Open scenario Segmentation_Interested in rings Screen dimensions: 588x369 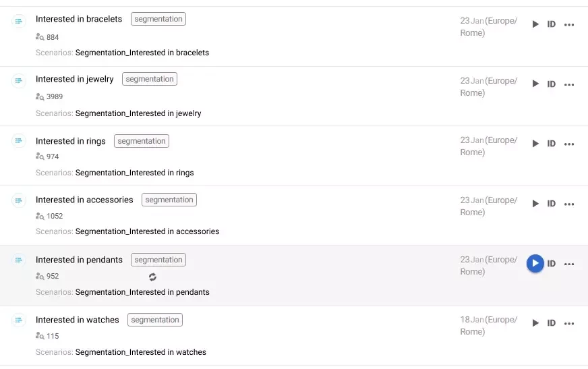pos(135,173)
